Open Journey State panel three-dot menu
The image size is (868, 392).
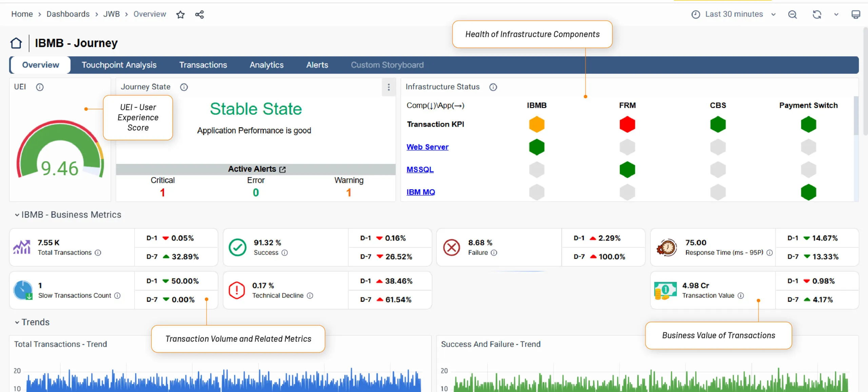pos(389,87)
